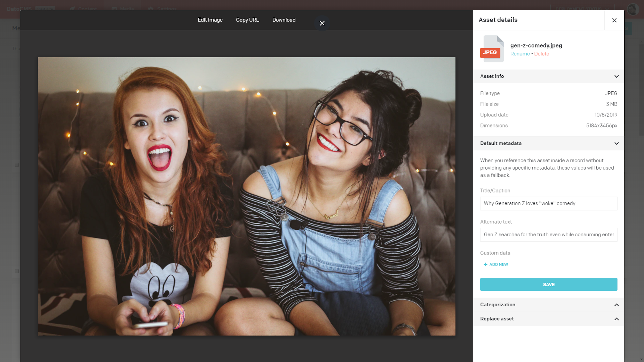Click Copy URL in the top toolbar
This screenshot has width=644, height=362.
(x=247, y=20)
